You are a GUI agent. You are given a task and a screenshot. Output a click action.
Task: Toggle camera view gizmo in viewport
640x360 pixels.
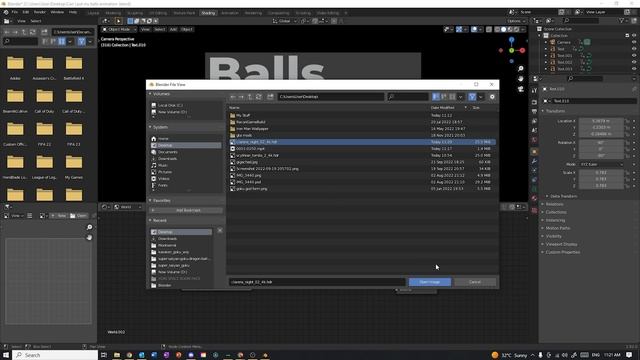(x=520, y=89)
